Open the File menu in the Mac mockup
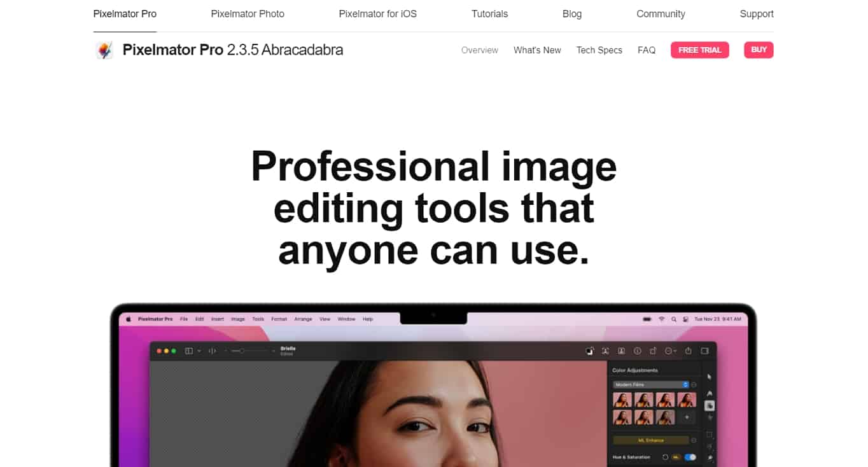Image resolution: width=868 pixels, height=467 pixels. (184, 319)
